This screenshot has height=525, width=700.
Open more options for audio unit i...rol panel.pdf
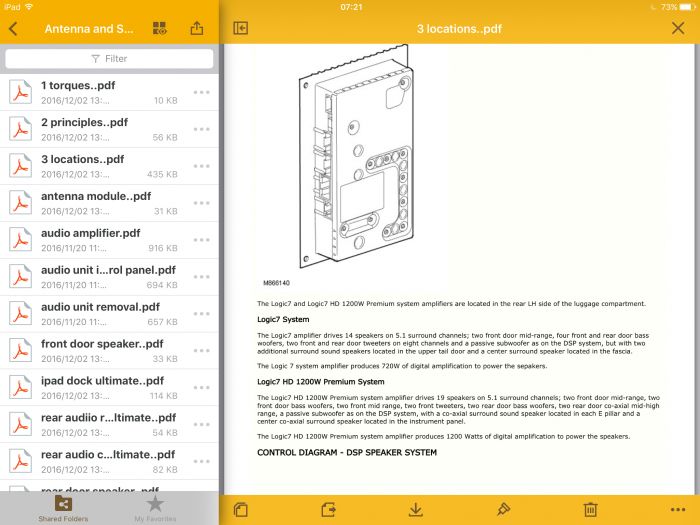202,277
